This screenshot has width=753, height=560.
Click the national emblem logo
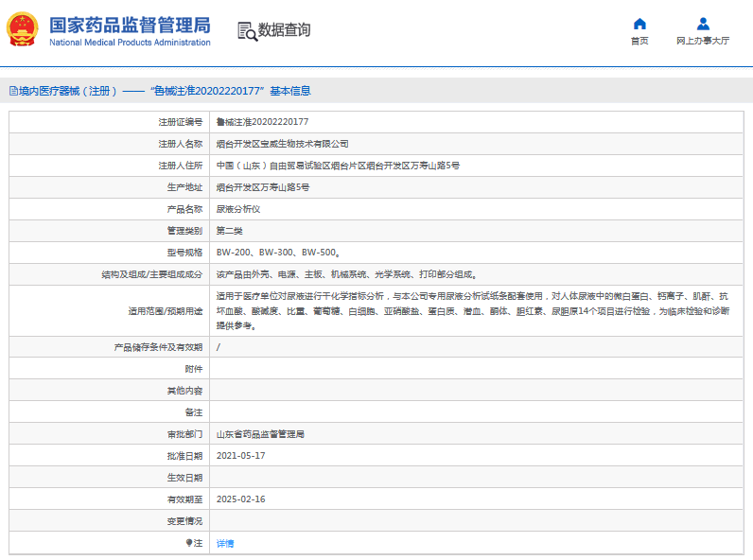(x=22, y=29)
